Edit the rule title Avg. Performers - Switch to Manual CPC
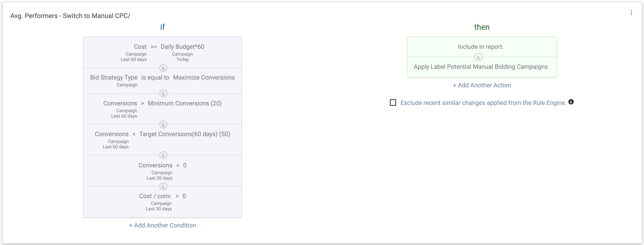 pyautogui.click(x=70, y=16)
